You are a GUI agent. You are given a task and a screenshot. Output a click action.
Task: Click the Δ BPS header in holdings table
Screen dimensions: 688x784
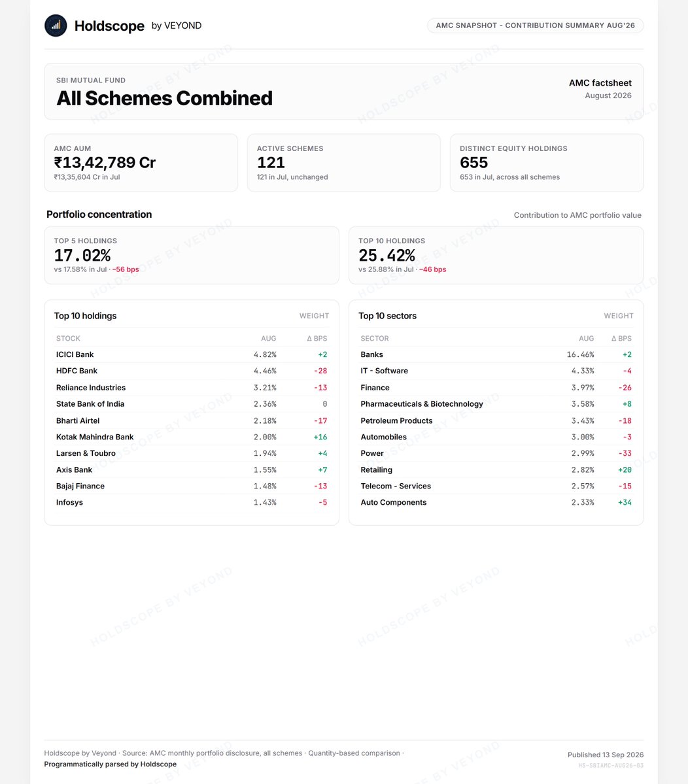[317, 339]
